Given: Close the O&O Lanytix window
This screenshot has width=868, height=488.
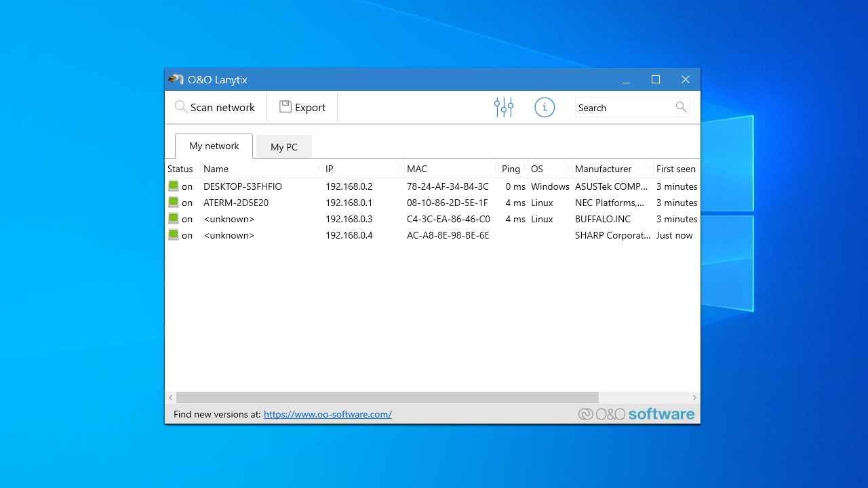Looking at the screenshot, I should (x=686, y=79).
